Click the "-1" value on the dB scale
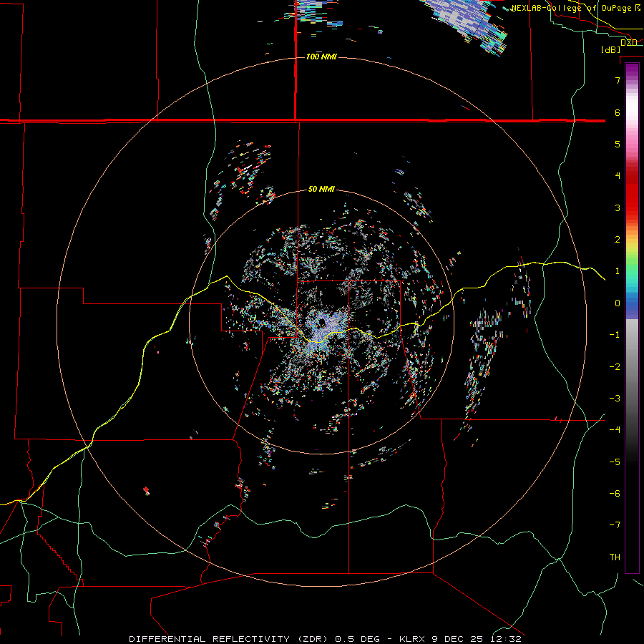This screenshot has height=644, width=644. point(615,335)
